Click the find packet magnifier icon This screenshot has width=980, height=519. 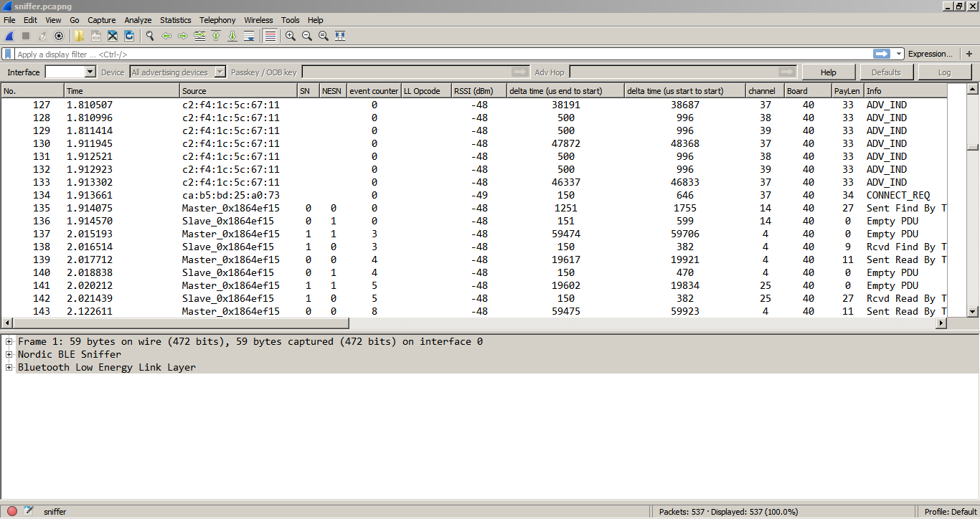click(x=150, y=36)
